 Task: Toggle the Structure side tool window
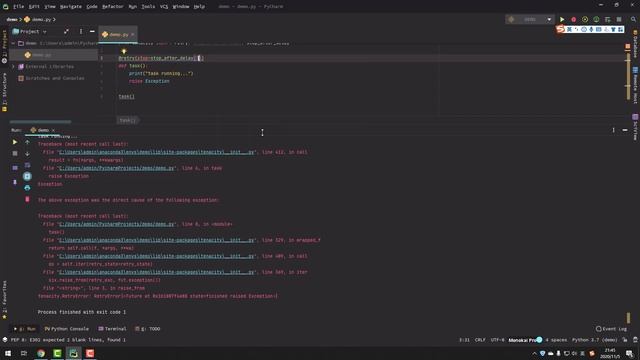(x=4, y=92)
